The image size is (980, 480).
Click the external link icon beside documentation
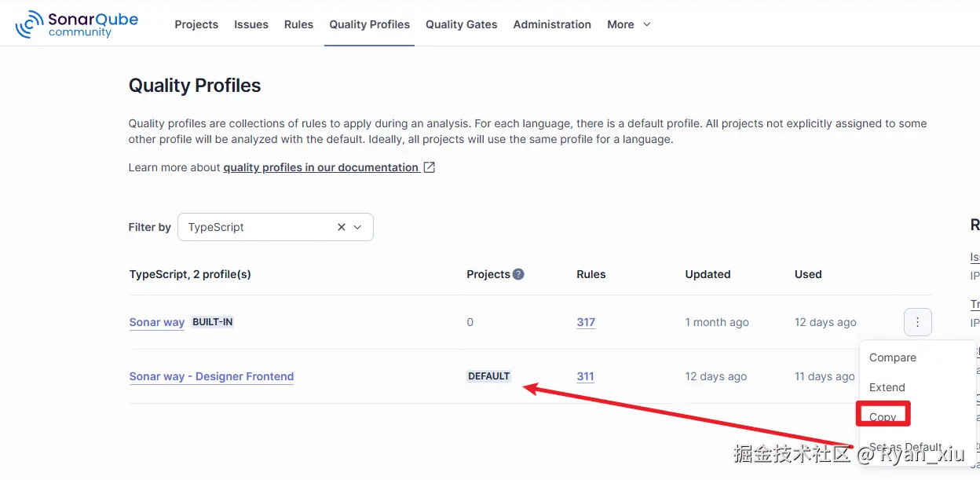[x=430, y=167]
